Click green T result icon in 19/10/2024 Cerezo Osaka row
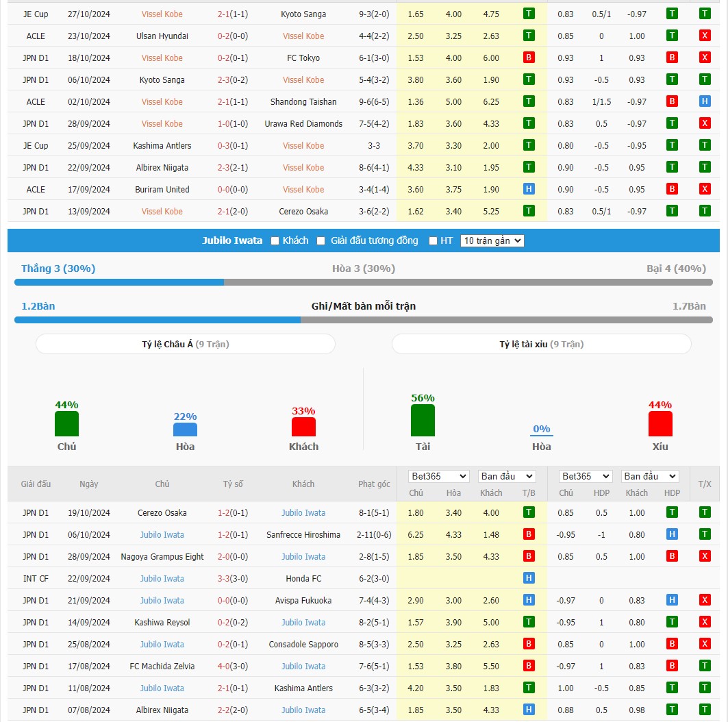Viewport: 728px width, 722px height. tap(528, 512)
